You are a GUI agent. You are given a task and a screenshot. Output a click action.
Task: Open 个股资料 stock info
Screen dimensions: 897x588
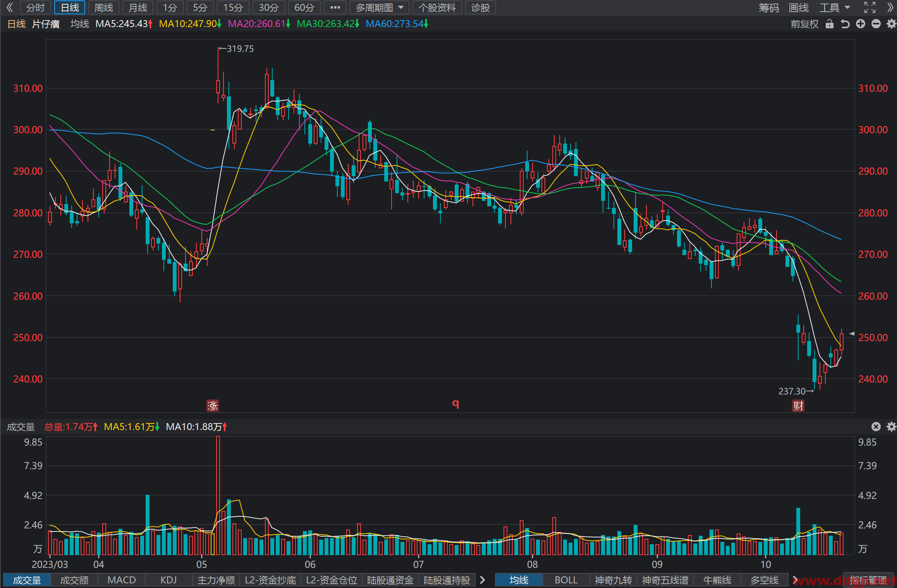pos(437,7)
